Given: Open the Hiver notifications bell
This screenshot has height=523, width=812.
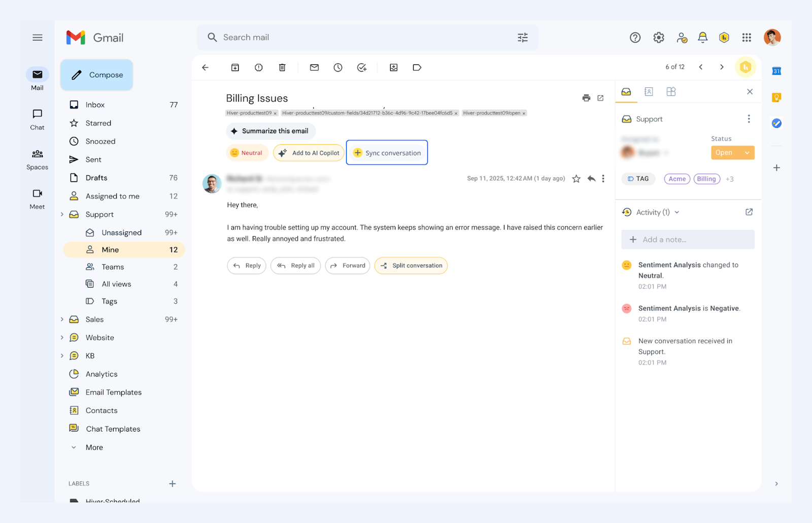Looking at the screenshot, I should pos(702,38).
